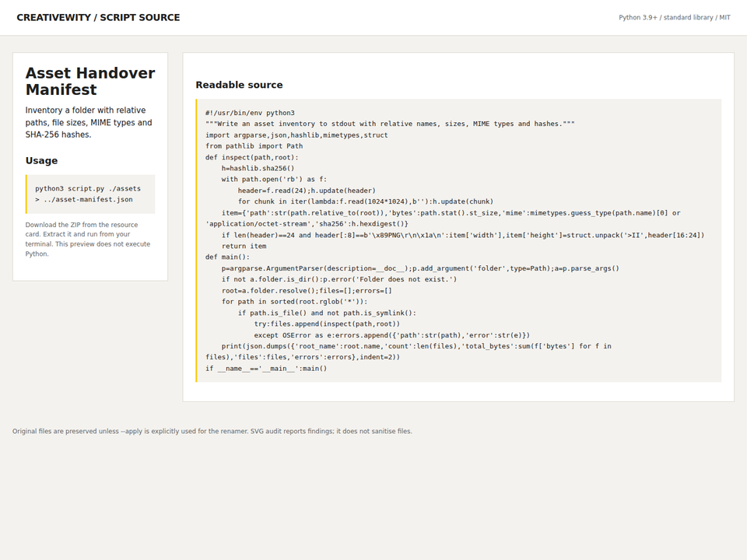Click the "if len(header)==24 and header[:8]" line
747x560 pixels.
(462, 235)
